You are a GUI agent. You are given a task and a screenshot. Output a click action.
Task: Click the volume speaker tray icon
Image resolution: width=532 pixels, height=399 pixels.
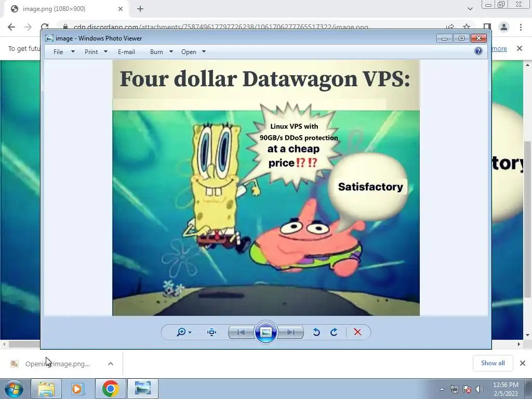[x=479, y=389]
